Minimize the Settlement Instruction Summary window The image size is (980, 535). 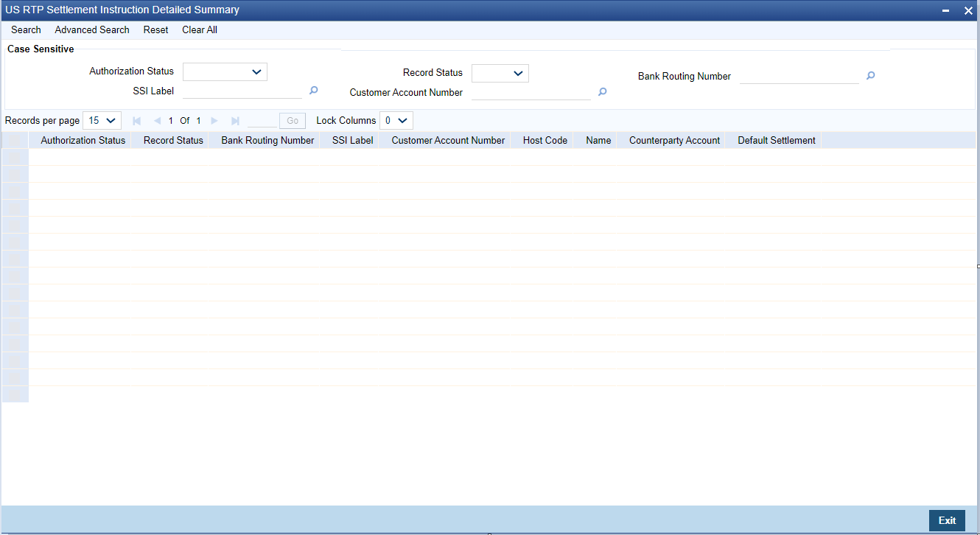tap(945, 10)
